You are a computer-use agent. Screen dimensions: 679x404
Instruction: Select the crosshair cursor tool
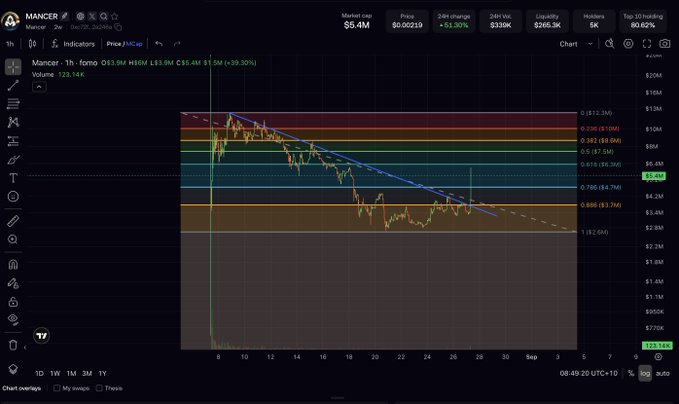pos(13,67)
